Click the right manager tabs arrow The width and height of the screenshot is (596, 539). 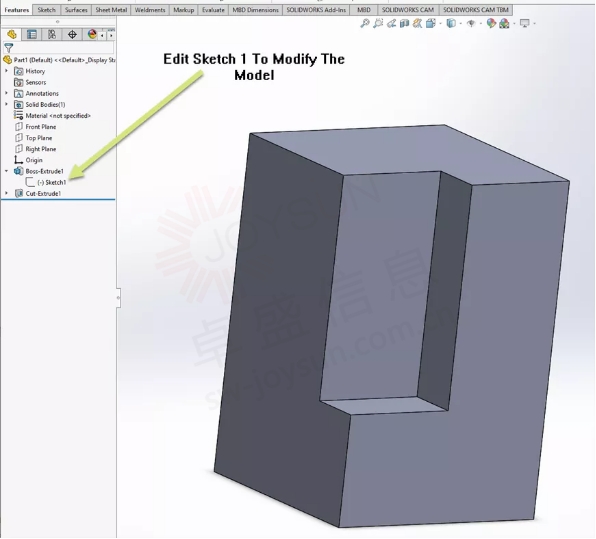(111, 35)
